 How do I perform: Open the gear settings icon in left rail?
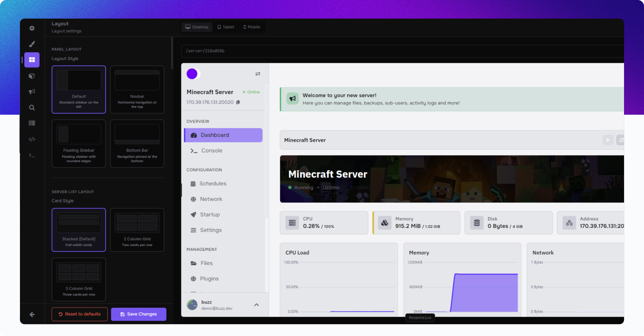32,28
